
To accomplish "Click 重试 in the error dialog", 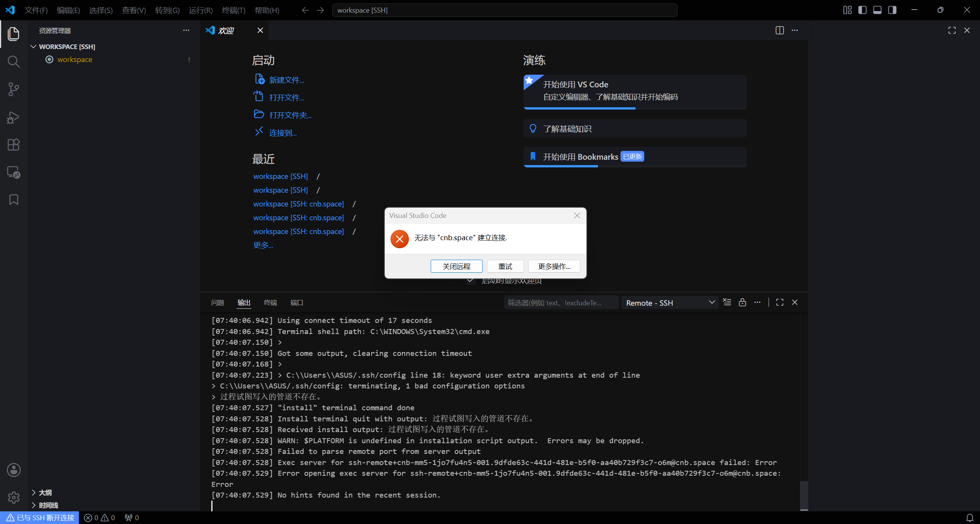I will (505, 266).
